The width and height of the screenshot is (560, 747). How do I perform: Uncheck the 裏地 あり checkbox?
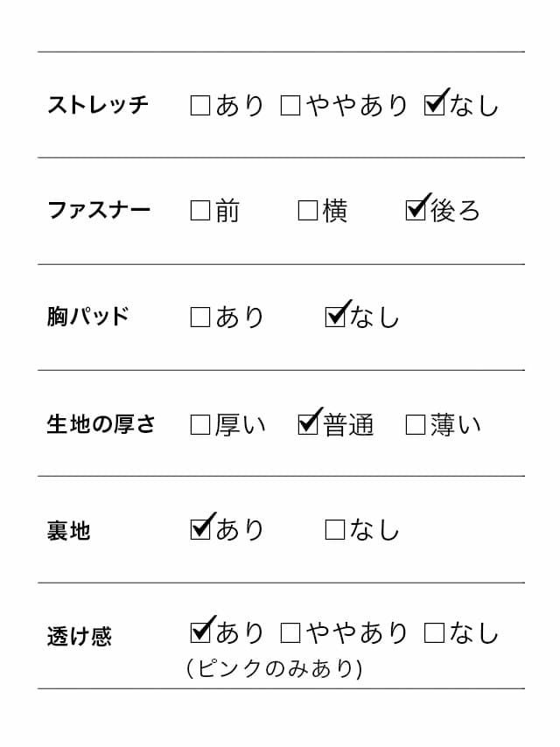(x=200, y=529)
